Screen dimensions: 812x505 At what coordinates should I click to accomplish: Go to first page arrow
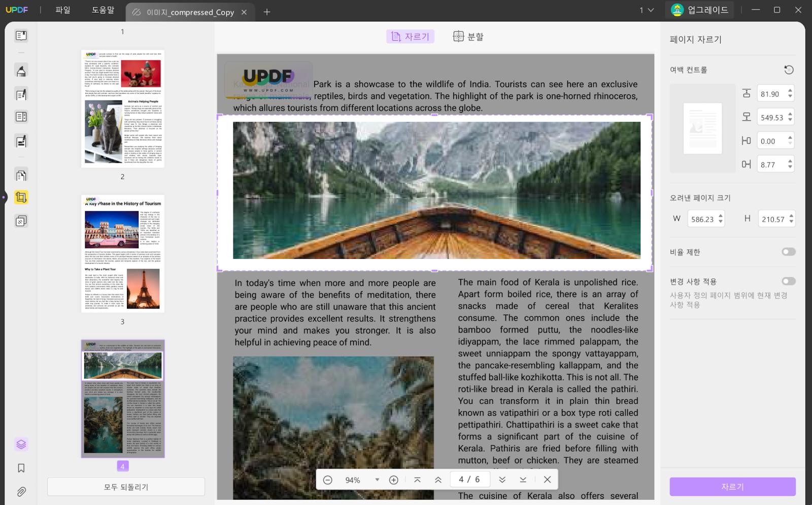point(417,480)
